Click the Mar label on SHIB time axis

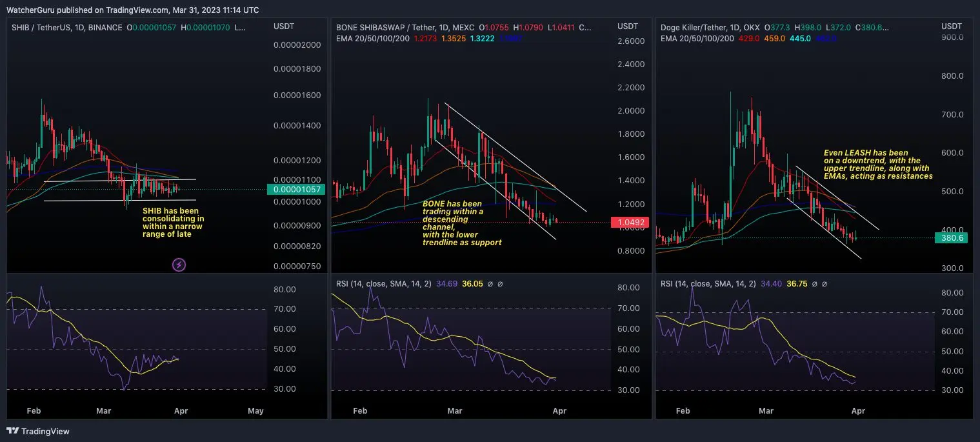pos(103,410)
